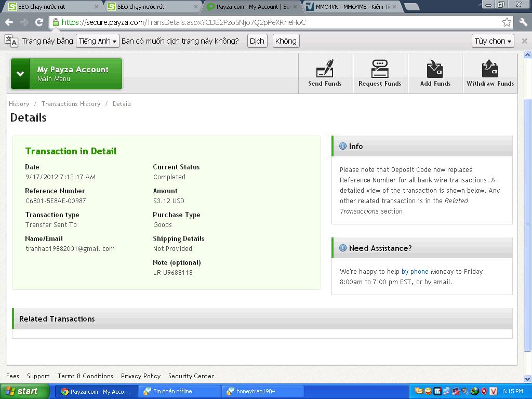Image resolution: width=532 pixels, height=399 pixels.
Task: Click the green SSL padlock icon
Action: click(x=56, y=22)
